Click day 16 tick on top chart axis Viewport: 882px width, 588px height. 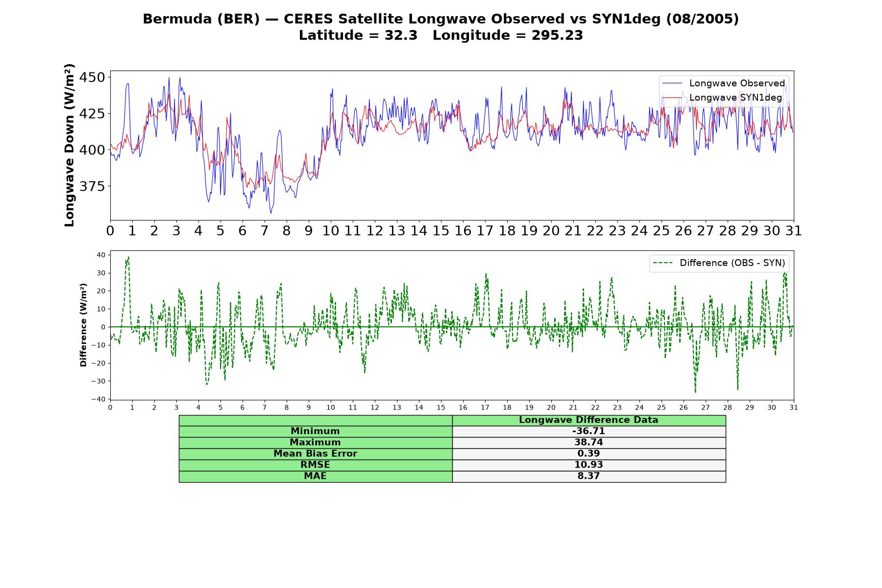[x=463, y=231]
